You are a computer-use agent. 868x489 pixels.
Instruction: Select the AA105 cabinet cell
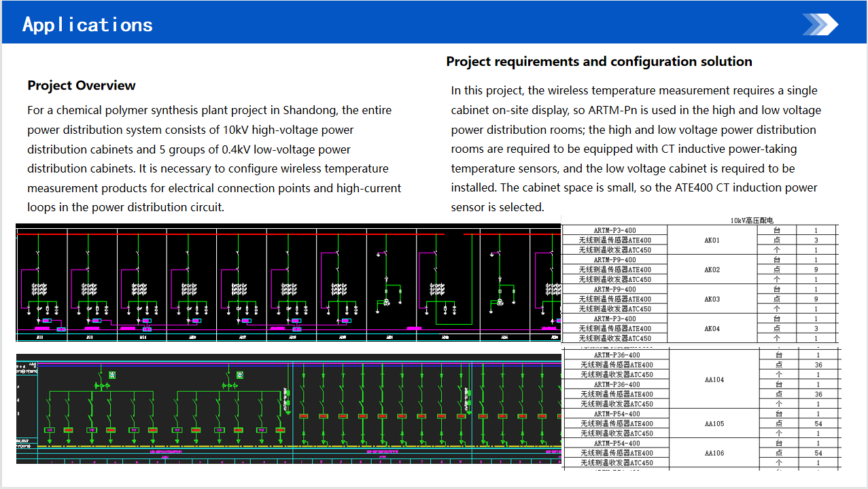click(714, 424)
